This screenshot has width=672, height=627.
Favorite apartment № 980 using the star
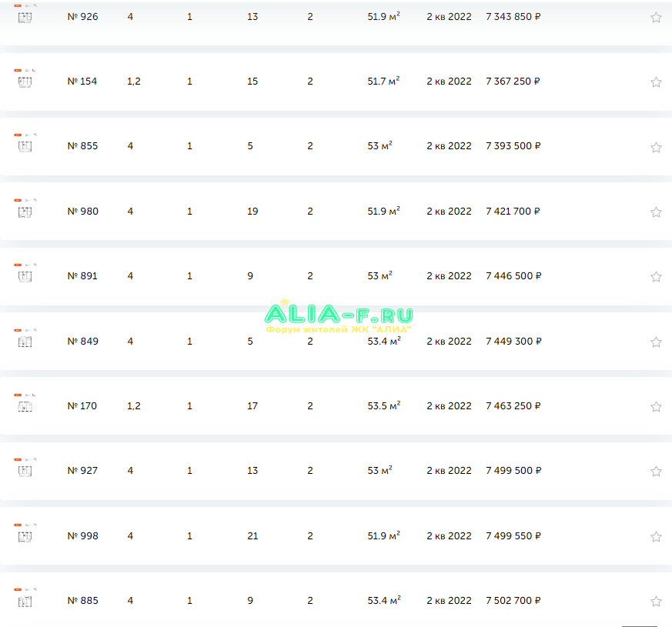pos(656,212)
